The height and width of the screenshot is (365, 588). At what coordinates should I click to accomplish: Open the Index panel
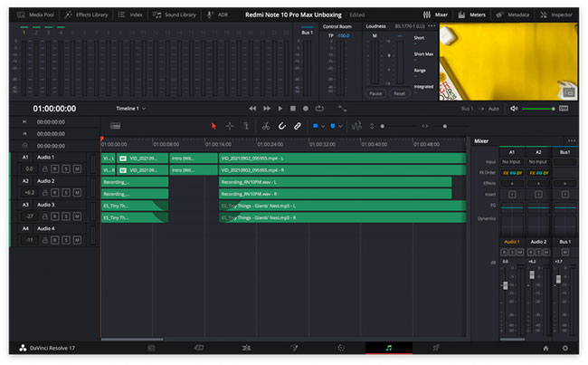[130, 15]
